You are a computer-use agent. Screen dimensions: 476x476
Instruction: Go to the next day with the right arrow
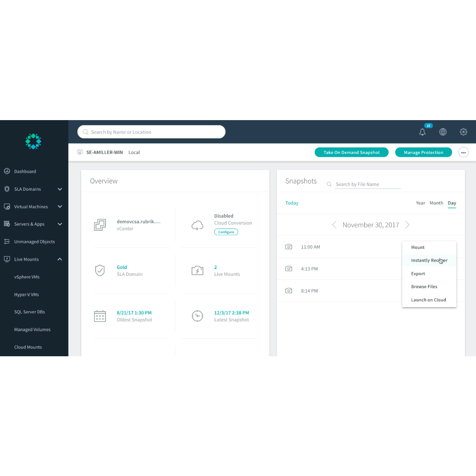[x=407, y=225]
